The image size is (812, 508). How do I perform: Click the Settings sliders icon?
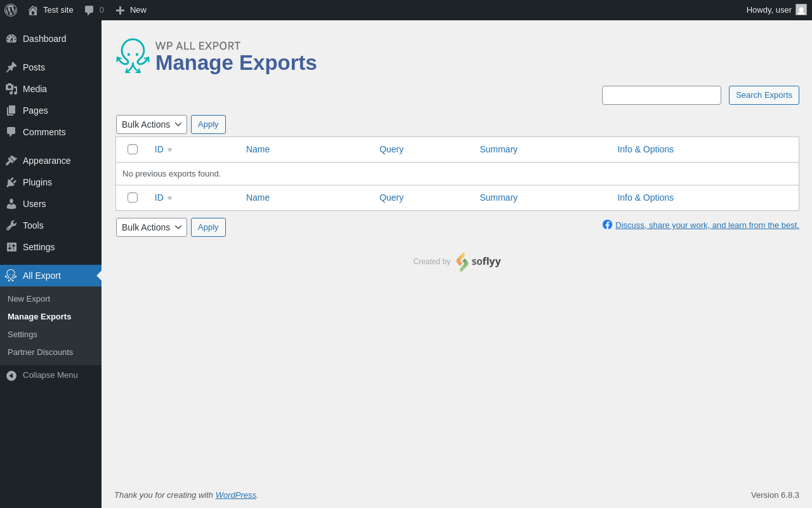point(11,247)
